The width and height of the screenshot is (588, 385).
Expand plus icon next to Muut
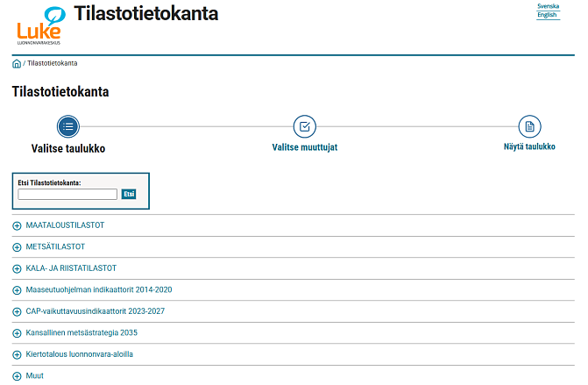pos(17,376)
